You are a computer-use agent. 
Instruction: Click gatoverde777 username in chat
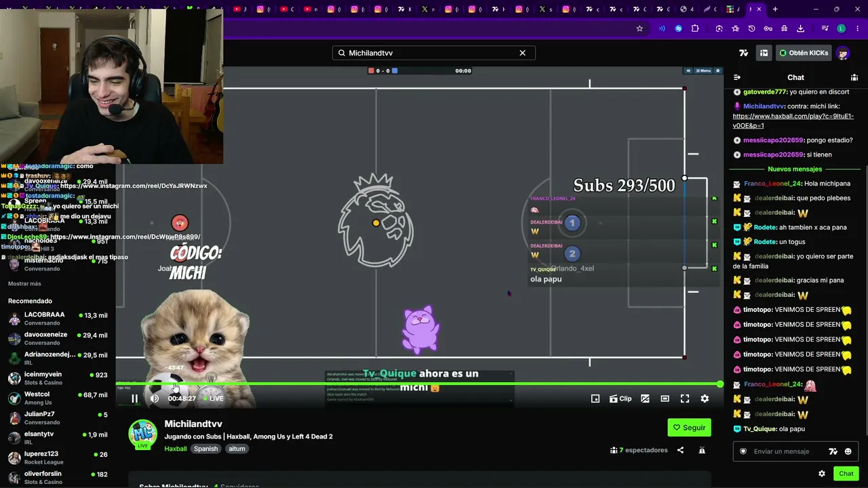pos(764,92)
